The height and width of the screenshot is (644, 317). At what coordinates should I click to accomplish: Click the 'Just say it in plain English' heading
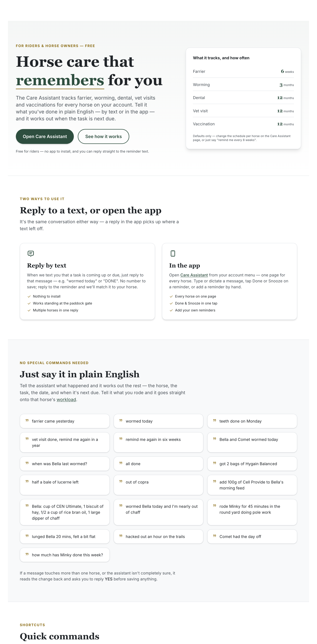[x=80, y=374]
